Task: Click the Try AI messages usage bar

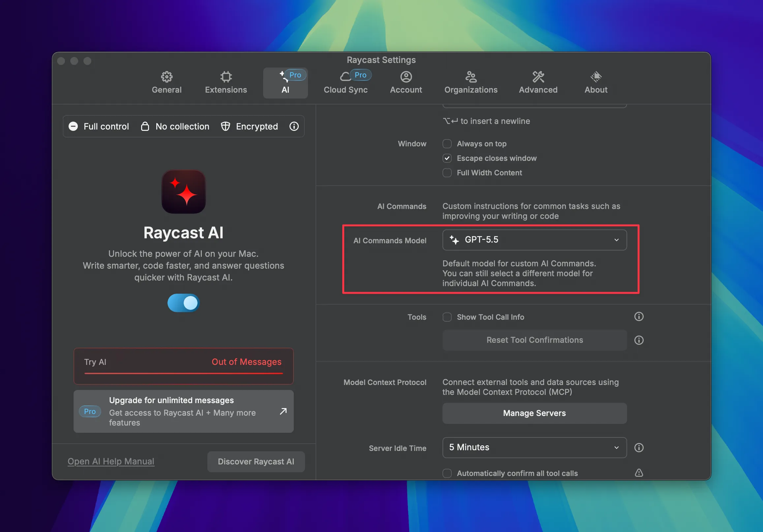Action: tap(183, 373)
